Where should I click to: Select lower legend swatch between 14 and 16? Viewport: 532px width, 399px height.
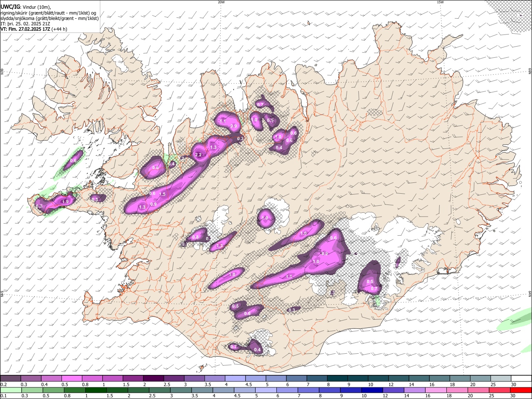415,390
